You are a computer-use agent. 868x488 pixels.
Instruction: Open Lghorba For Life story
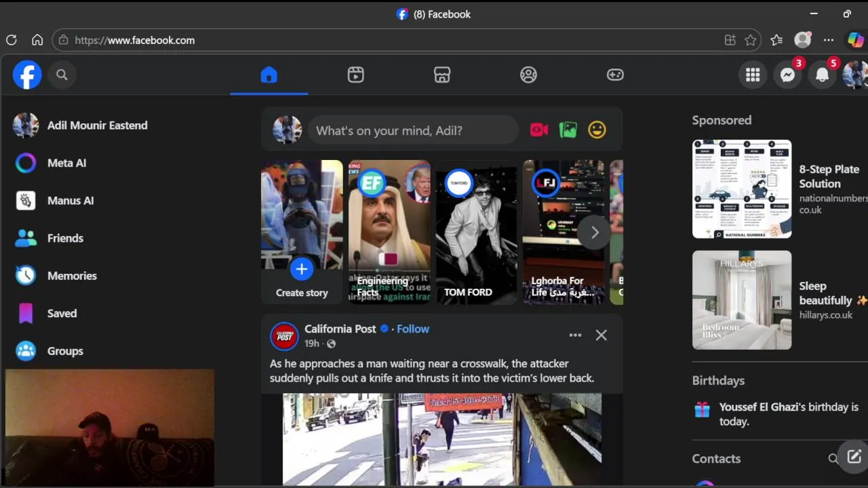coord(564,232)
